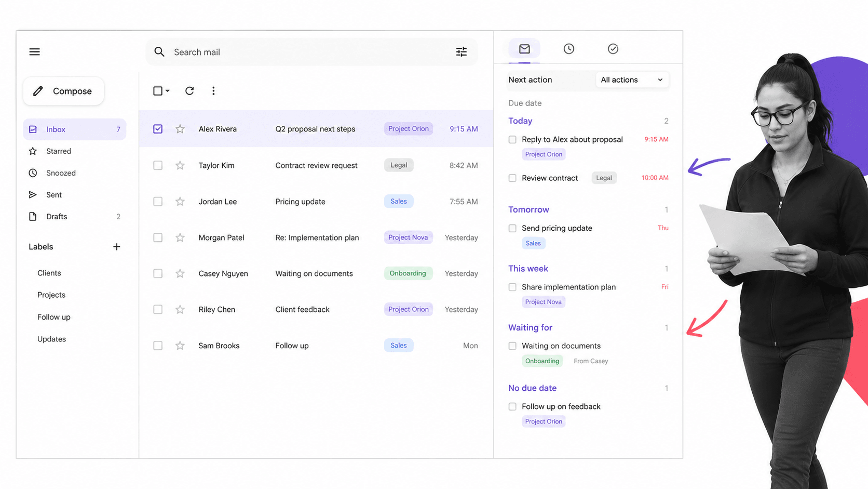Uncheck the Alex Rivera email checkbox
The image size is (868, 489).
(158, 129)
